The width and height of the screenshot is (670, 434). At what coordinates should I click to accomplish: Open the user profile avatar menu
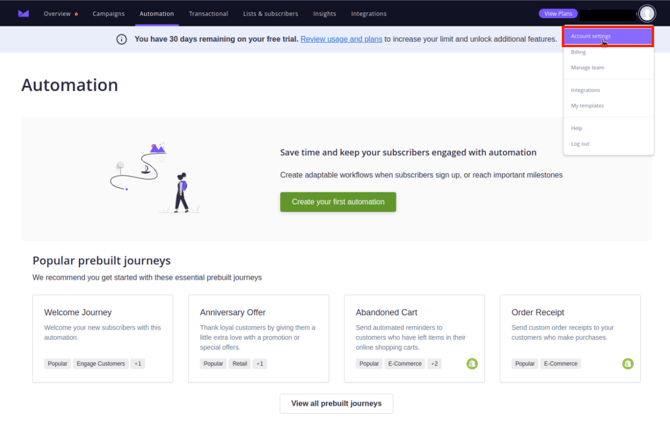(x=647, y=14)
